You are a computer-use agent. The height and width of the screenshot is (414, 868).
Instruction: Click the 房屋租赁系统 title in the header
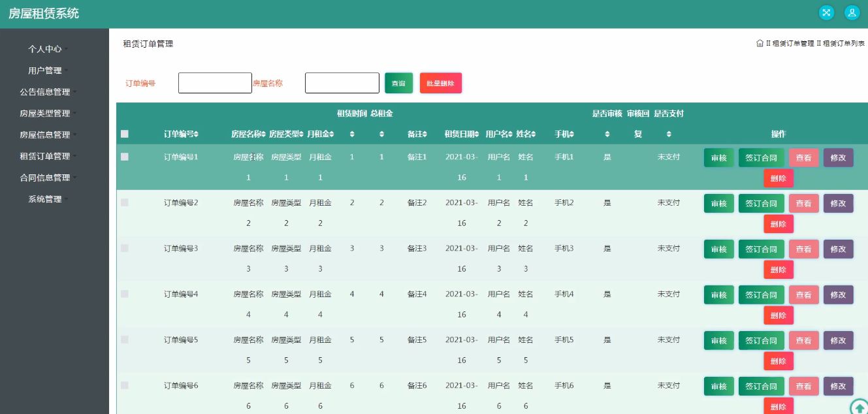(44, 13)
